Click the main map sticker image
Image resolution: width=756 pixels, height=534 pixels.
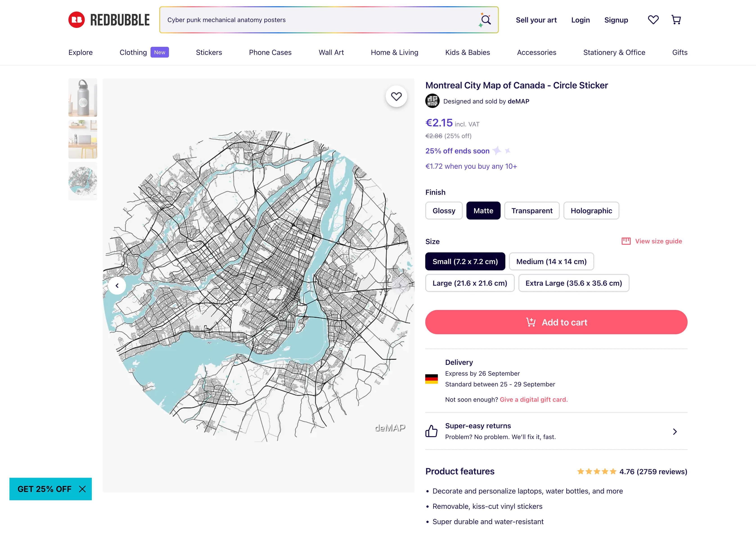[x=258, y=285]
